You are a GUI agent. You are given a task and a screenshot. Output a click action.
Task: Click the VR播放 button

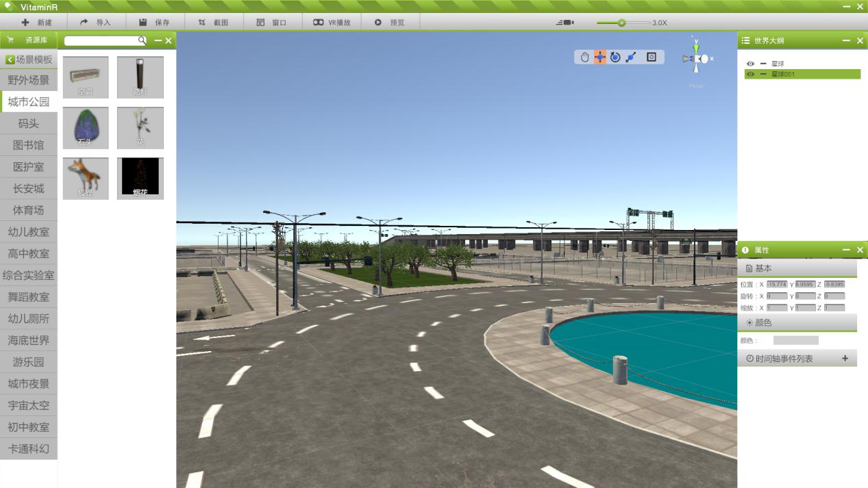click(x=332, y=23)
